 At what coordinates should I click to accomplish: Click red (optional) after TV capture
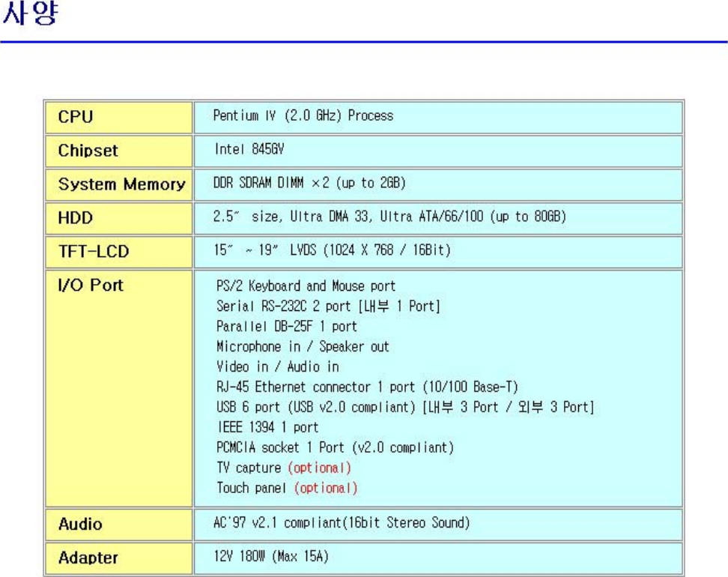(x=319, y=468)
